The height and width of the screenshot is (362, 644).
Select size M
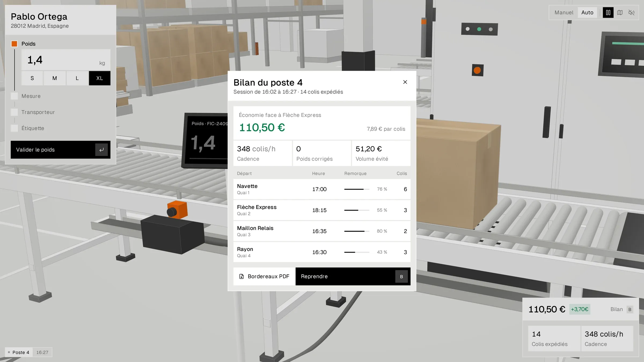[55, 78]
